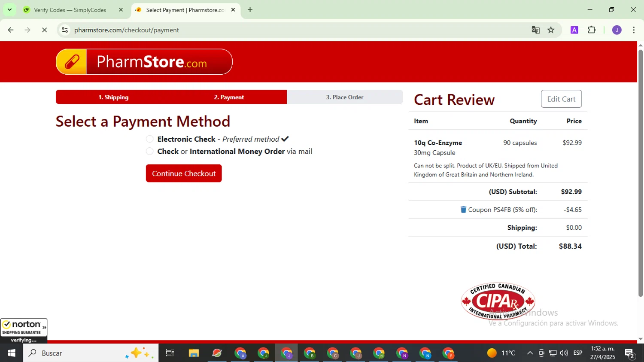This screenshot has width=644, height=362.
Task: Go forward in browser history
Action: pos(27,30)
